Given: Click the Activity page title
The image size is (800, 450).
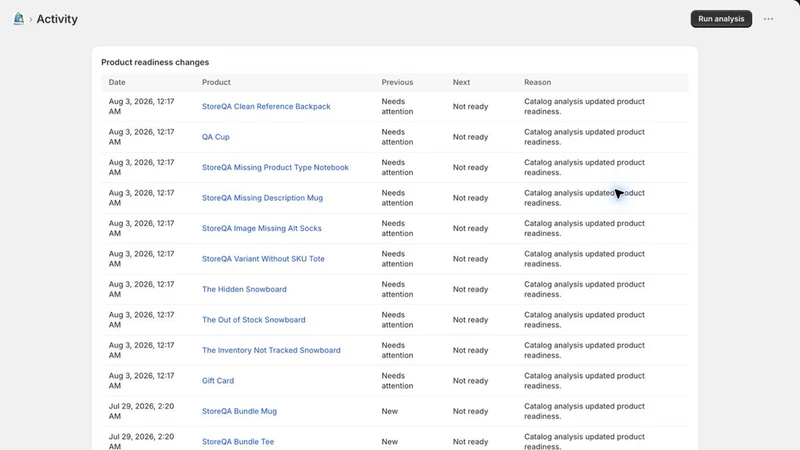Looking at the screenshot, I should (57, 19).
